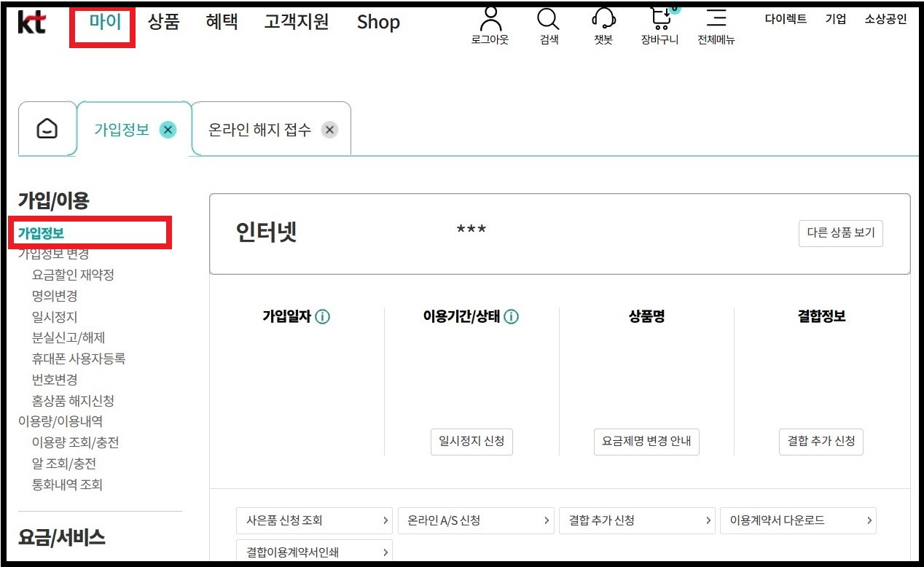
Task: Switch to the 온라인 해지 접수 tab
Action: coord(259,130)
